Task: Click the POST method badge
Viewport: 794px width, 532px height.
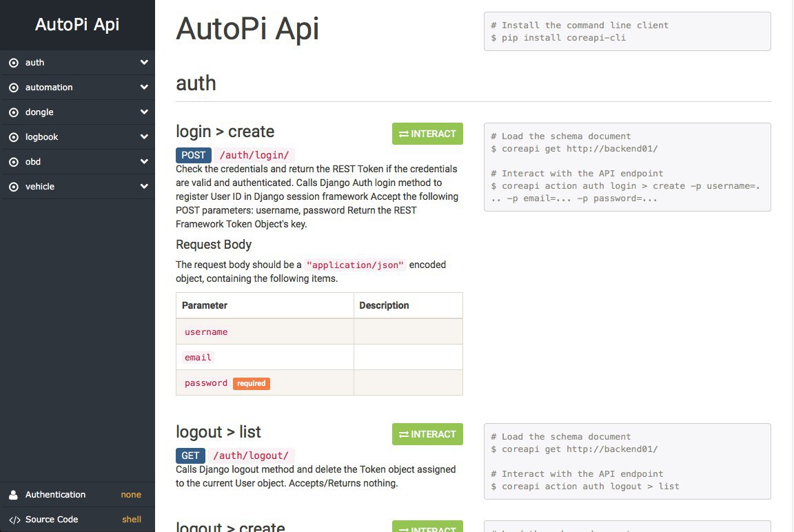Action: (x=194, y=155)
